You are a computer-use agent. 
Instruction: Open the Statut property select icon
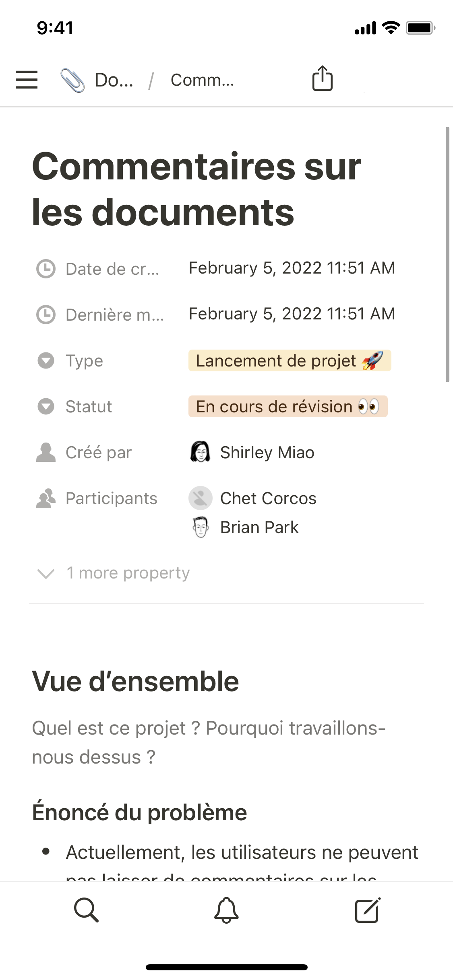point(46,406)
